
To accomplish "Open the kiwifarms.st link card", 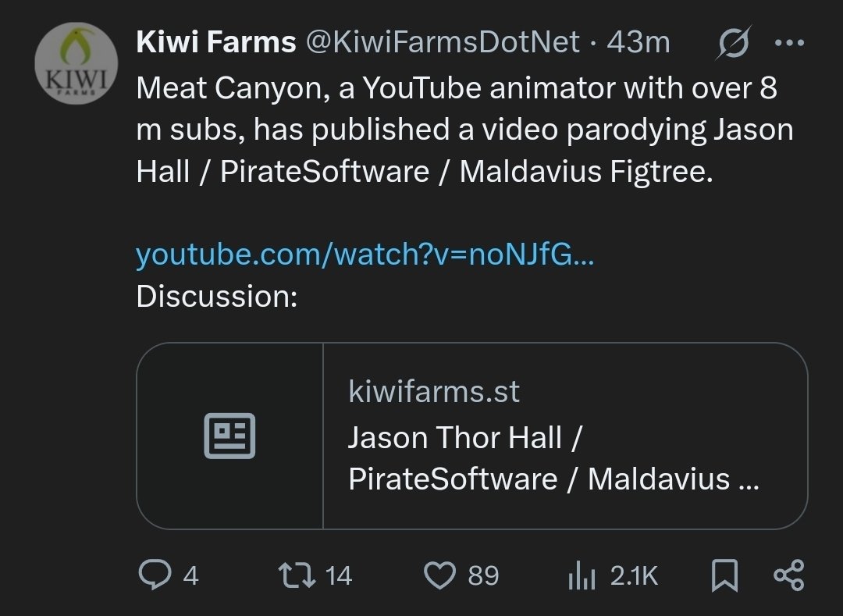I will pyautogui.click(x=472, y=436).
